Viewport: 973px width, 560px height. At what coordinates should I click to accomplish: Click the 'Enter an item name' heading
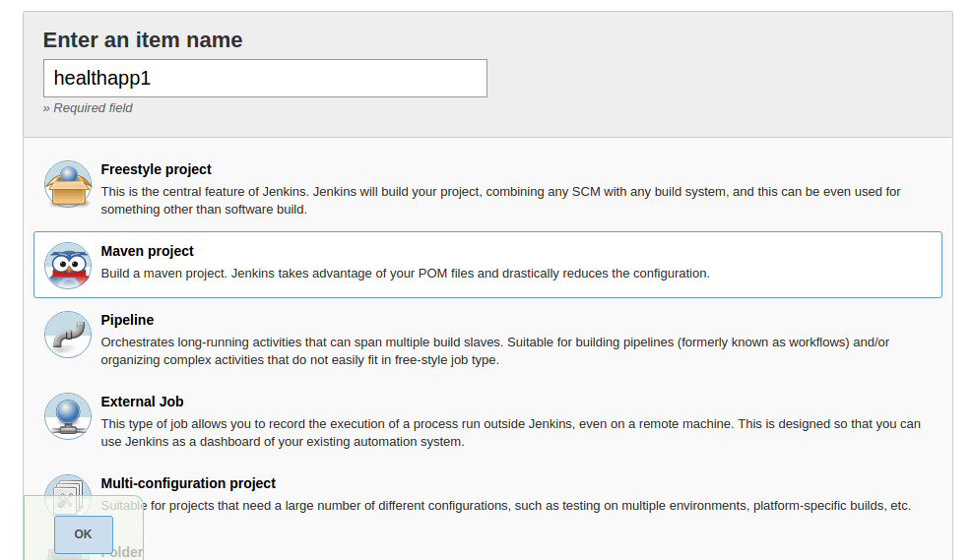143,39
